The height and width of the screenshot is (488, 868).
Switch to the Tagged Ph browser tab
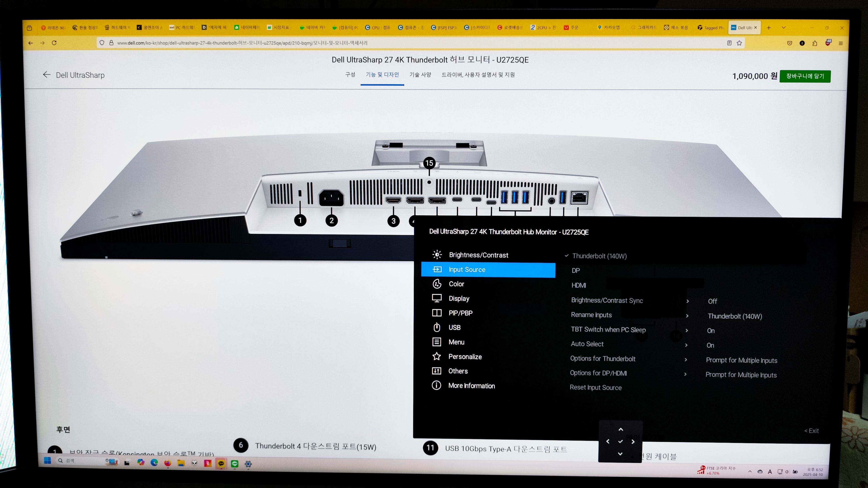pos(710,28)
